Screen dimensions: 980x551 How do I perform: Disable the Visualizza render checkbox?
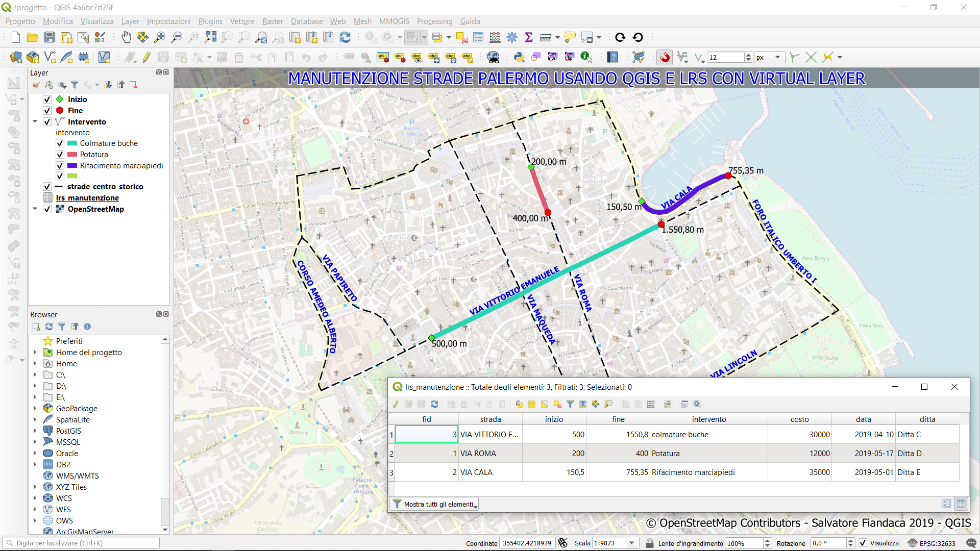(863, 543)
